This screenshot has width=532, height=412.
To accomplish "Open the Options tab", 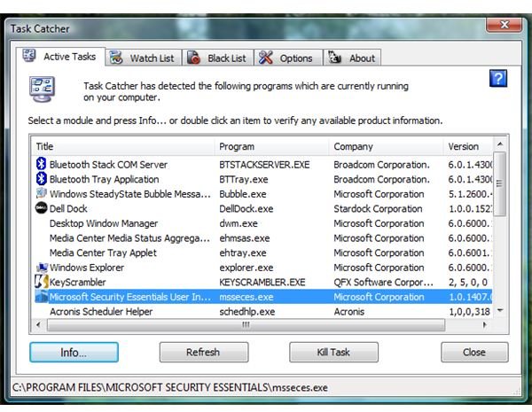I will click(x=288, y=58).
